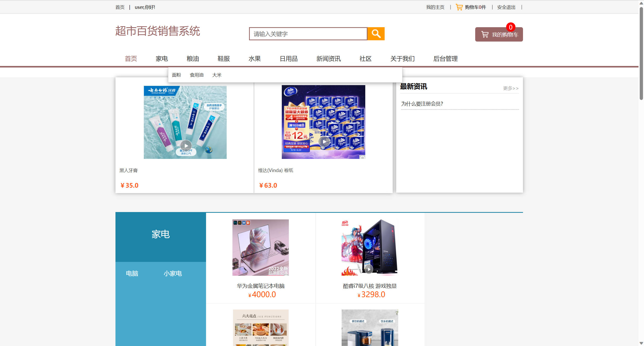644x346 pixels.
Task: Play the 黑人牙膏 product video
Action: 186,146
